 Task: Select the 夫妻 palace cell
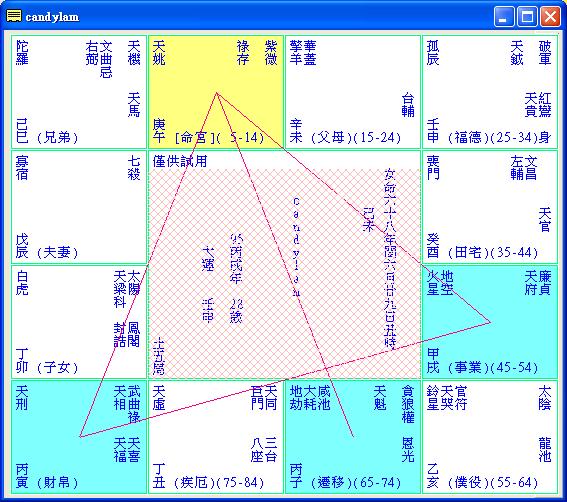[79, 207]
